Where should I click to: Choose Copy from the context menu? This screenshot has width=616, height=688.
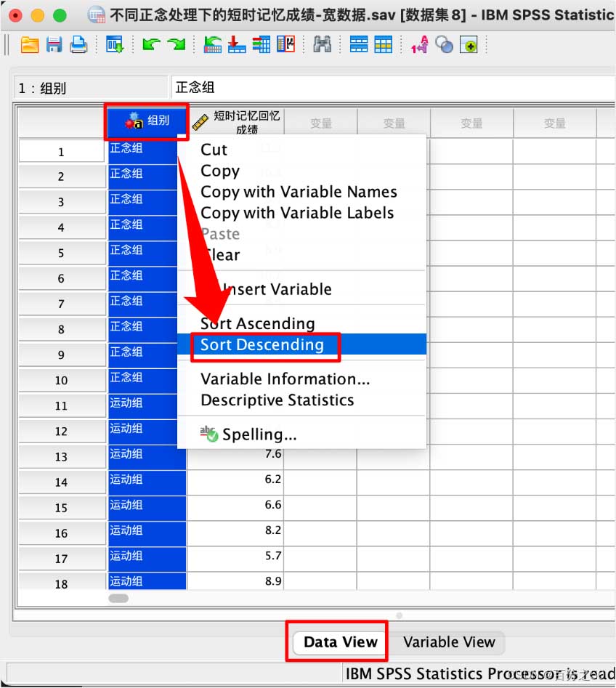click(220, 171)
